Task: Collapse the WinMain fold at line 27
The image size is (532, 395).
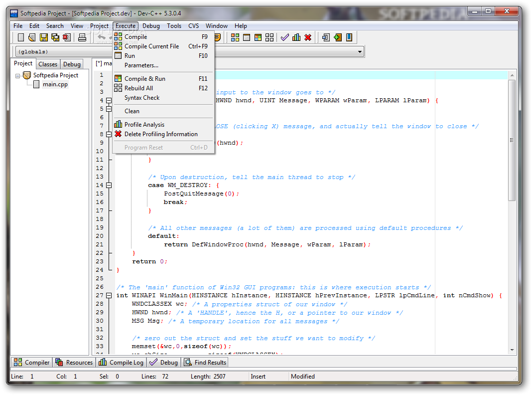Action: click(109, 296)
